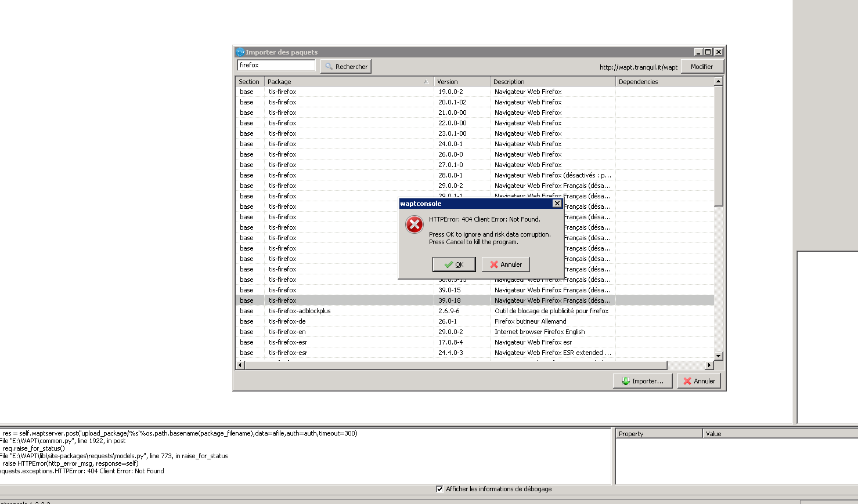Click the package list scroll up arrow
Image resolution: width=858 pixels, height=504 pixels.
click(x=719, y=82)
